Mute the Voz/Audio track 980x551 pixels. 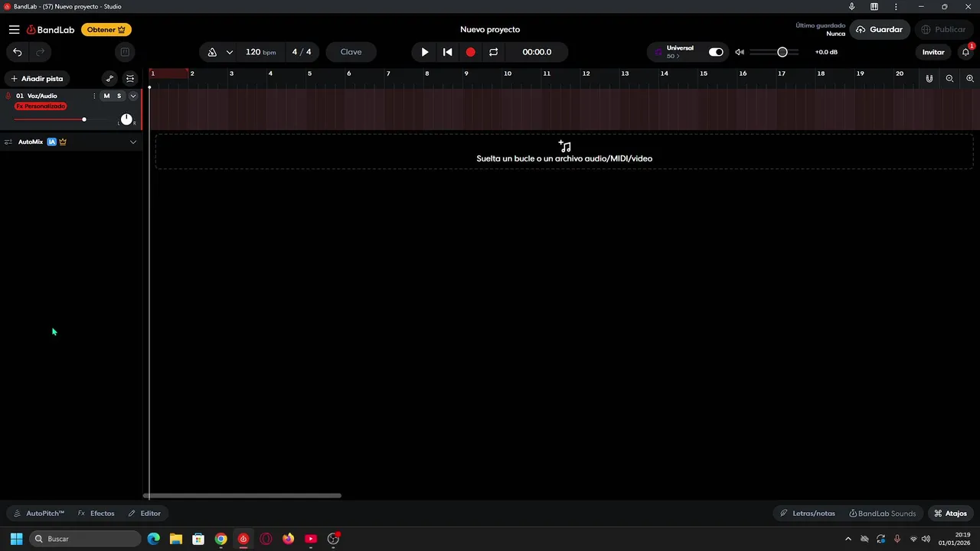tap(106, 96)
